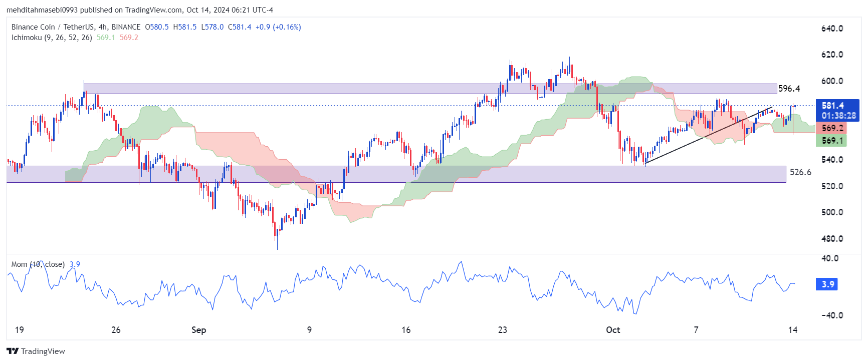Viewport: 868px width, 362px height.
Task: Click the 620.0 price axis label
Action: [x=832, y=55]
